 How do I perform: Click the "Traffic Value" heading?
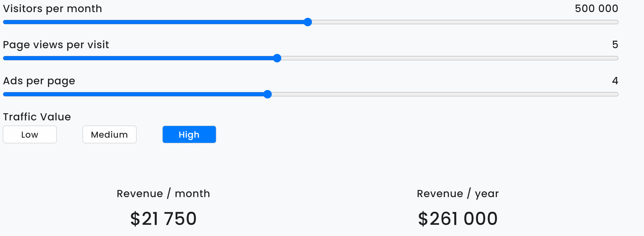(x=37, y=117)
